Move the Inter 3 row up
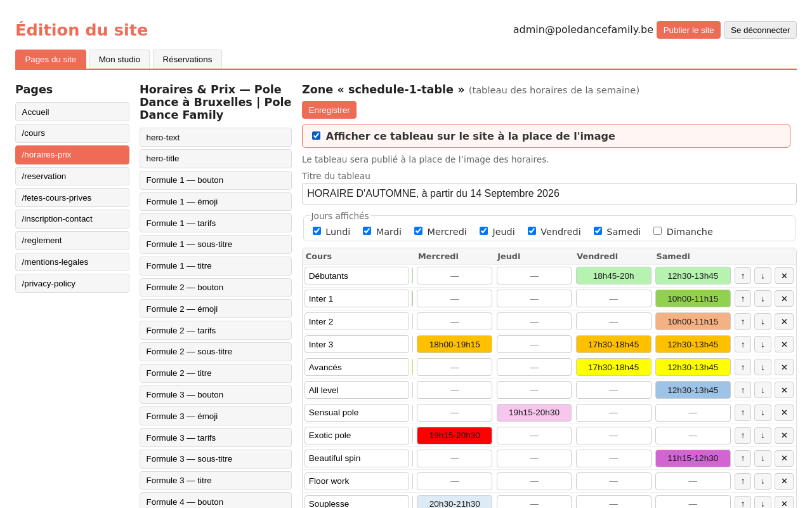This screenshot has height=508, width=812. (743, 344)
